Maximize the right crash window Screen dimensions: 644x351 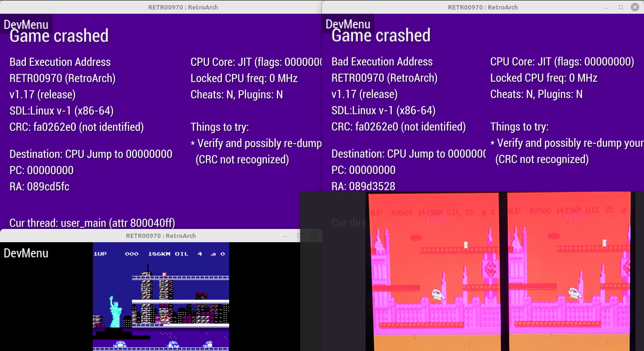point(621,7)
